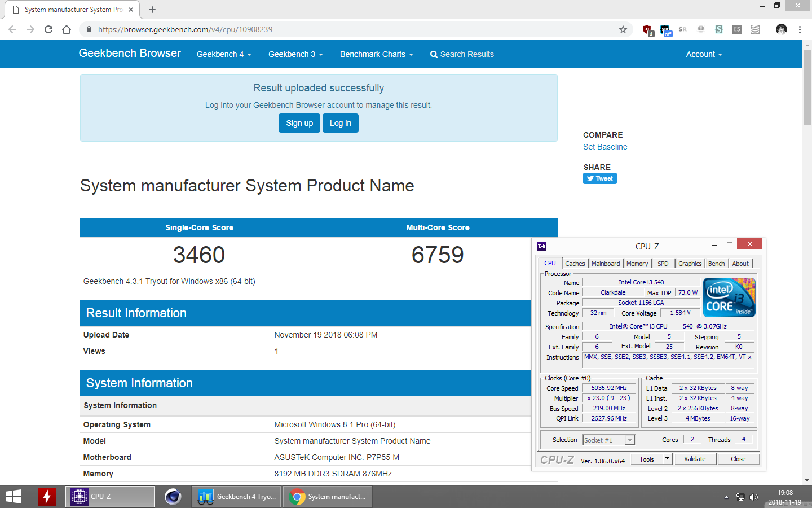The width and height of the screenshot is (812, 508).
Task: Expand the Geekbench 4 menu
Action: (x=224, y=54)
